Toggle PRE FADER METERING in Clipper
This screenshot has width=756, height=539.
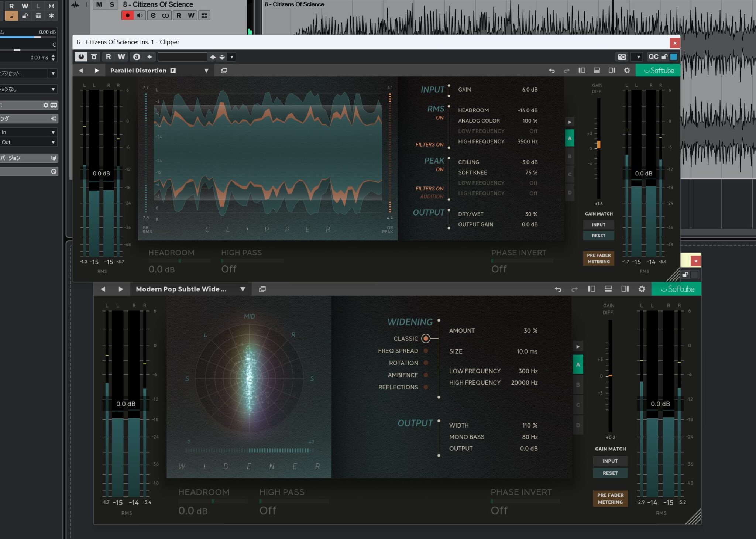tap(598, 258)
